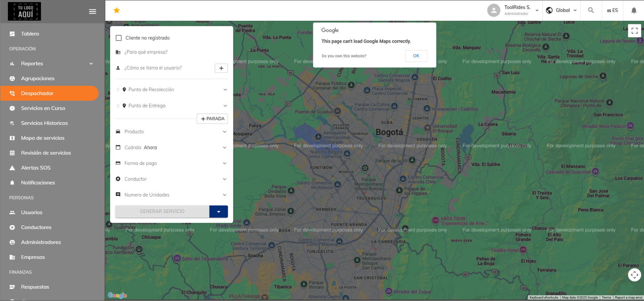Click the TU LOGO AQUÍ logo

25,11
